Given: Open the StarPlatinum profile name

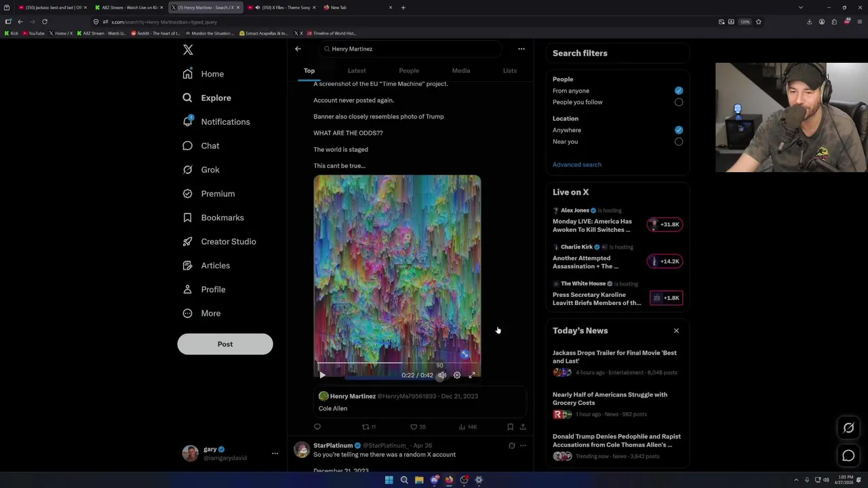Looking at the screenshot, I should (333, 446).
